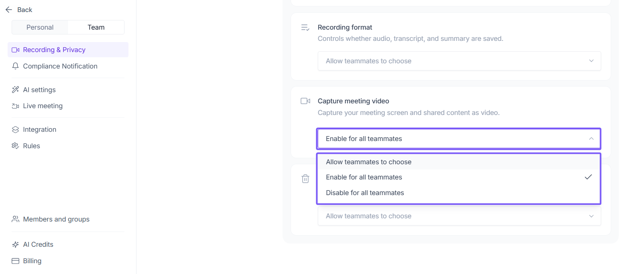Screen dimensions: 644x274
Task: Switch to the Personal tab
Action: coord(40,27)
